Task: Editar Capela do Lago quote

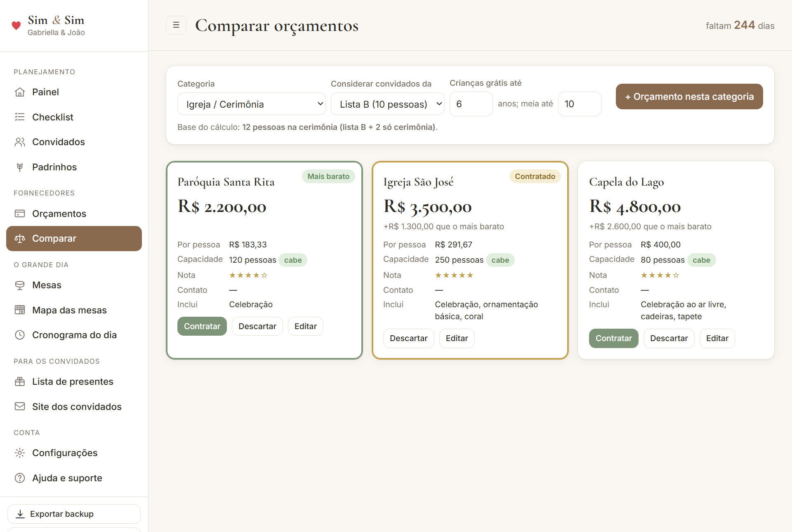Action: tap(717, 338)
